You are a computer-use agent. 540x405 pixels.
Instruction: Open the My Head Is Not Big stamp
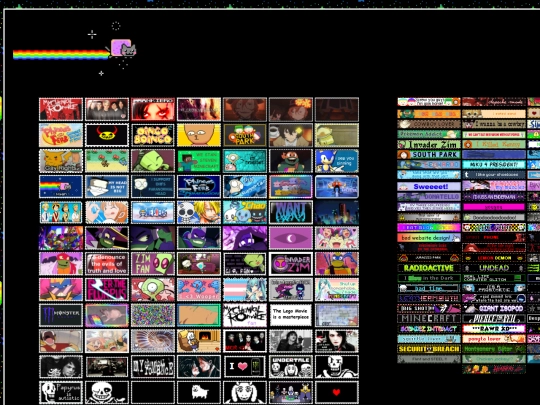(107, 187)
